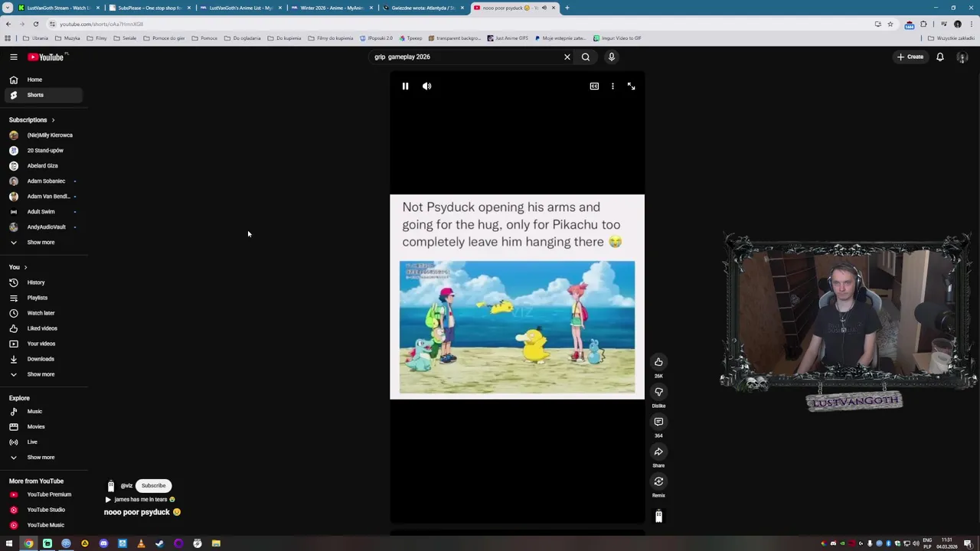Open the Windows Start menu
This screenshot has height=551, width=980.
pyautogui.click(x=9, y=543)
